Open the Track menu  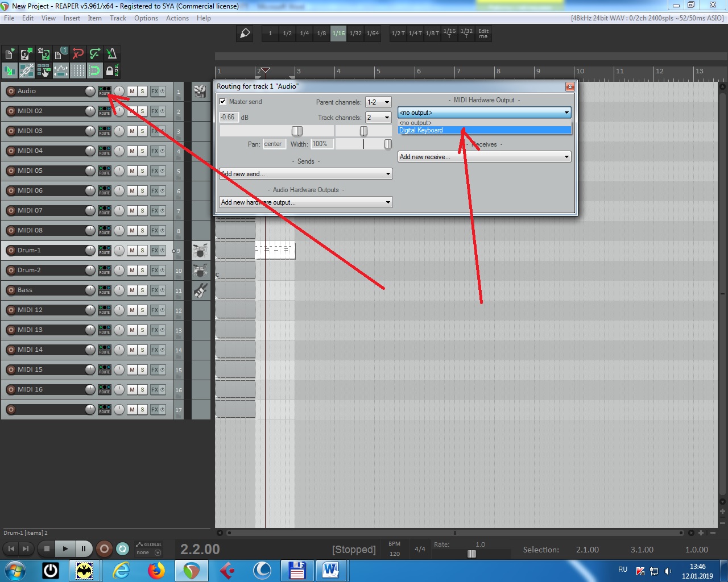coord(118,18)
